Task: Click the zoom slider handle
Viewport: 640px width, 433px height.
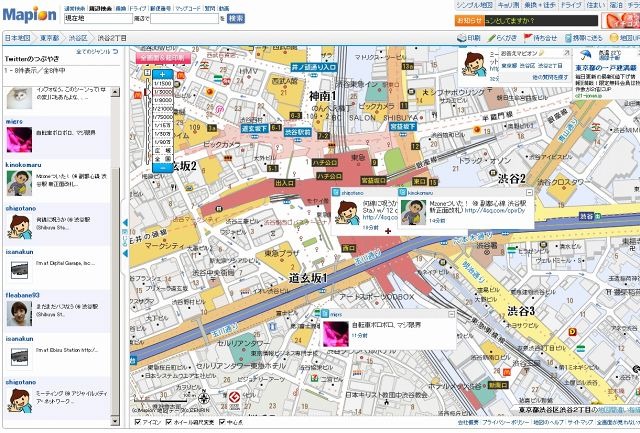Action: pyautogui.click(x=147, y=92)
